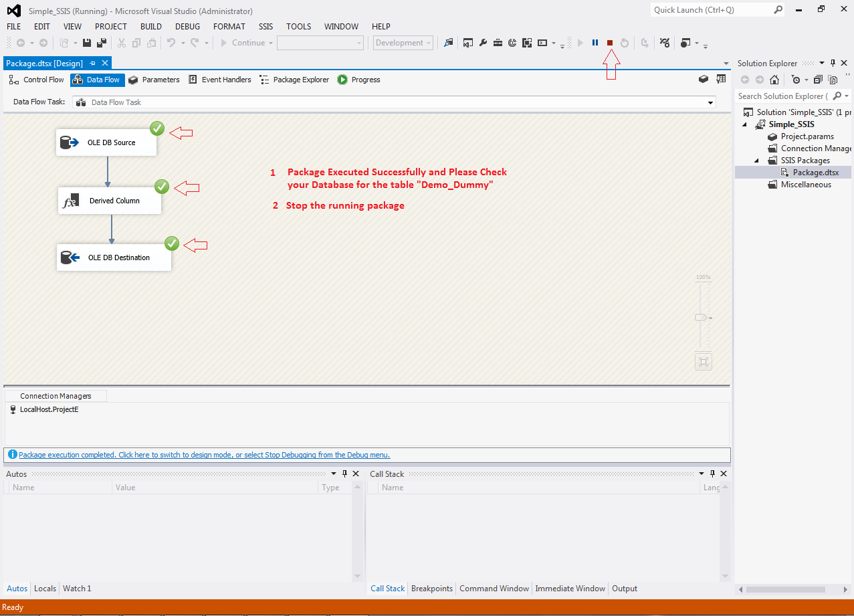The width and height of the screenshot is (854, 616).
Task: Adjust the designer zoom slider handle
Action: coord(702,318)
